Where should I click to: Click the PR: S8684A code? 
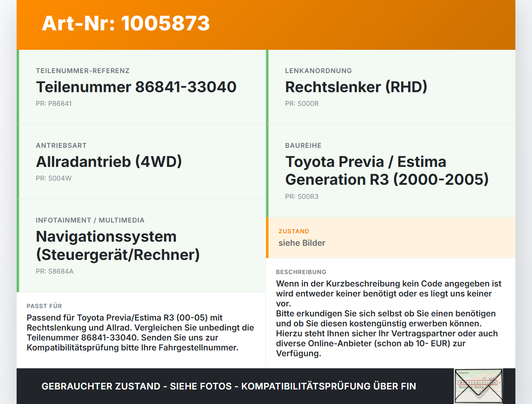[54, 271]
